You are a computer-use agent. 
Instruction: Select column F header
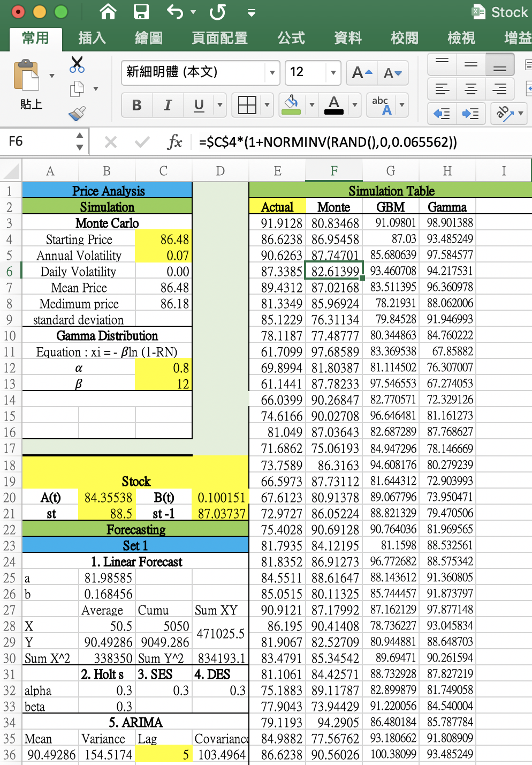tap(334, 171)
